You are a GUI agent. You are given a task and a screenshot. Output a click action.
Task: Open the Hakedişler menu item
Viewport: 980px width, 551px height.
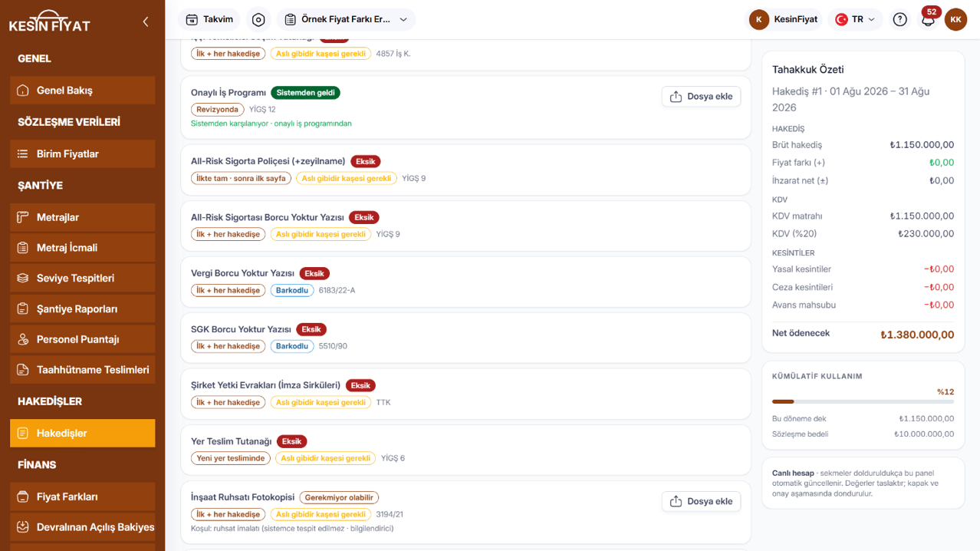(x=83, y=433)
